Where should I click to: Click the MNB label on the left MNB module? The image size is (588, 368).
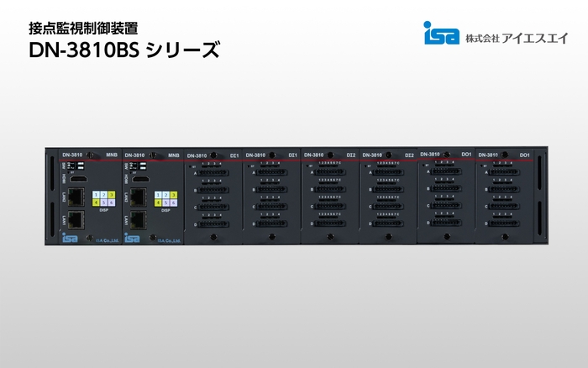click(x=112, y=155)
